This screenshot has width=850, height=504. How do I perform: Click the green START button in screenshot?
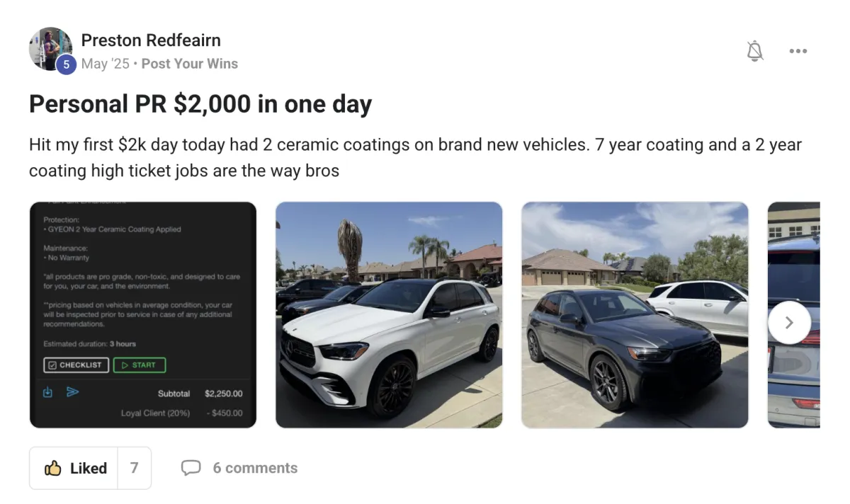[x=139, y=365]
